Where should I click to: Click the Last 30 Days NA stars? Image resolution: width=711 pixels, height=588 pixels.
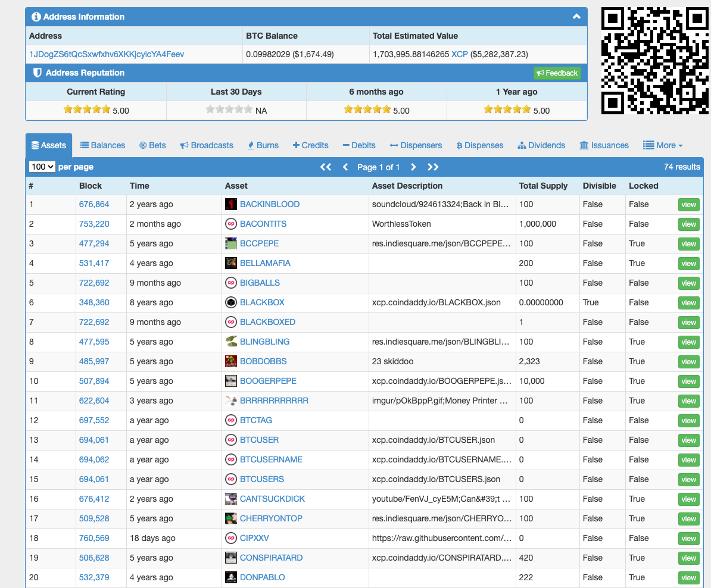coord(229,110)
